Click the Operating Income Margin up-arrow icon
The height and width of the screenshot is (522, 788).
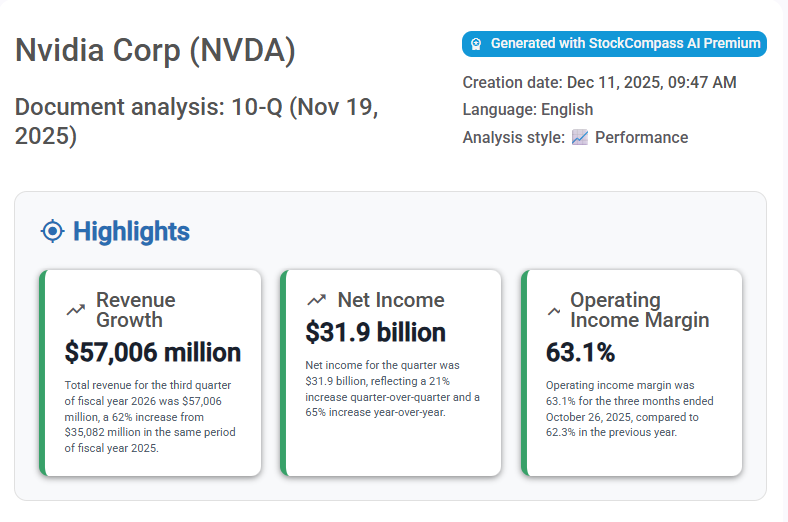point(553,311)
